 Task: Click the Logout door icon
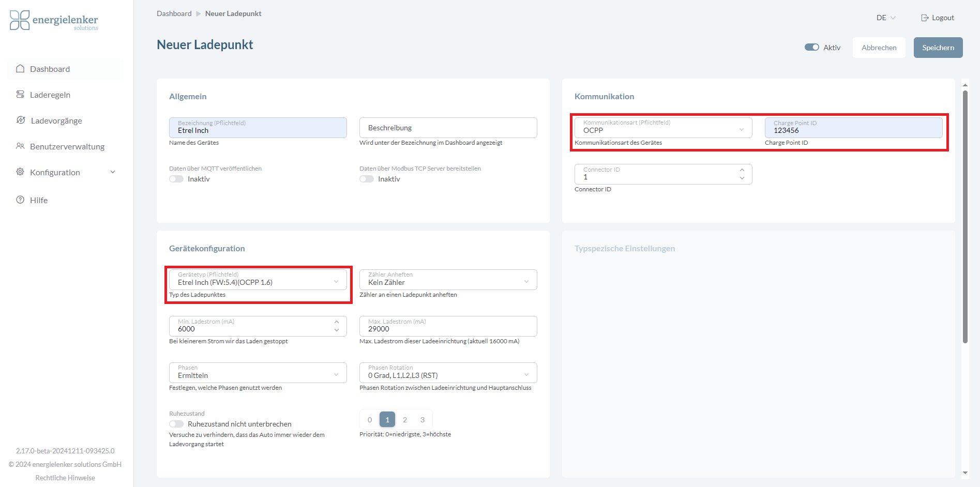click(925, 18)
